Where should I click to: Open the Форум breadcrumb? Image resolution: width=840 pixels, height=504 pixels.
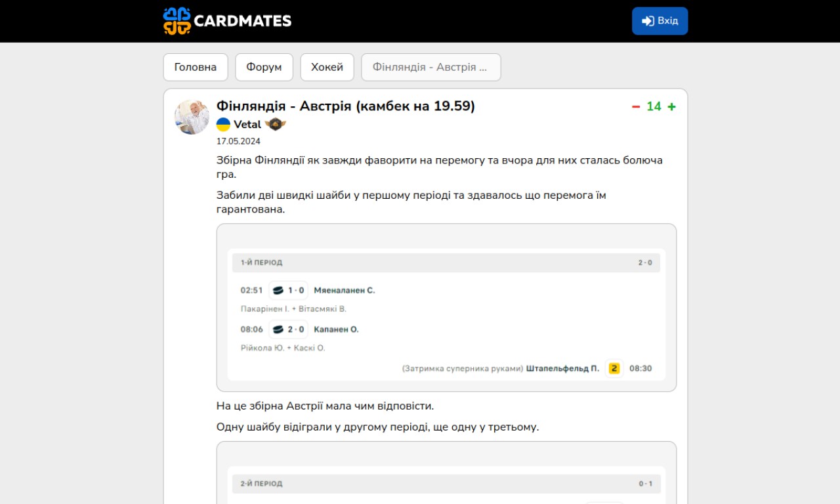pos(264,67)
